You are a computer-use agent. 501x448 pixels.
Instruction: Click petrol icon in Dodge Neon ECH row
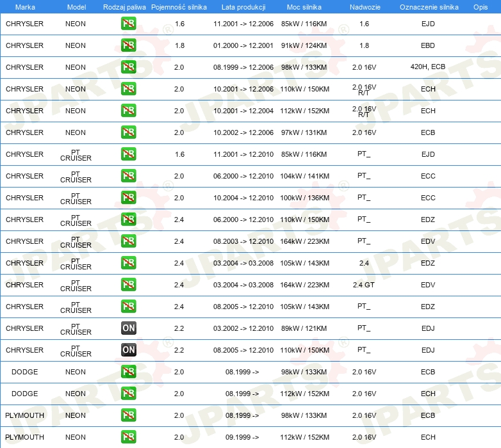click(128, 394)
